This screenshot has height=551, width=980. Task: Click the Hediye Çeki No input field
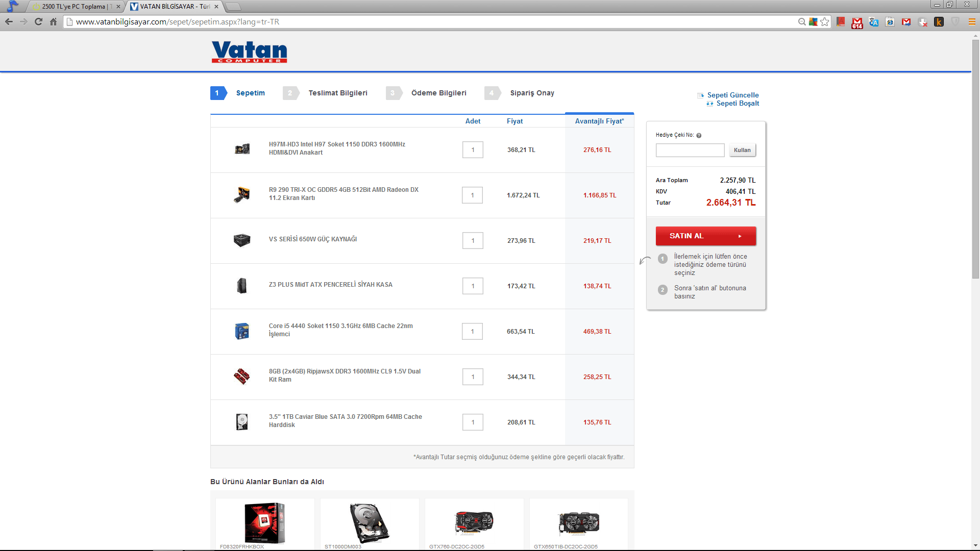pyautogui.click(x=690, y=150)
